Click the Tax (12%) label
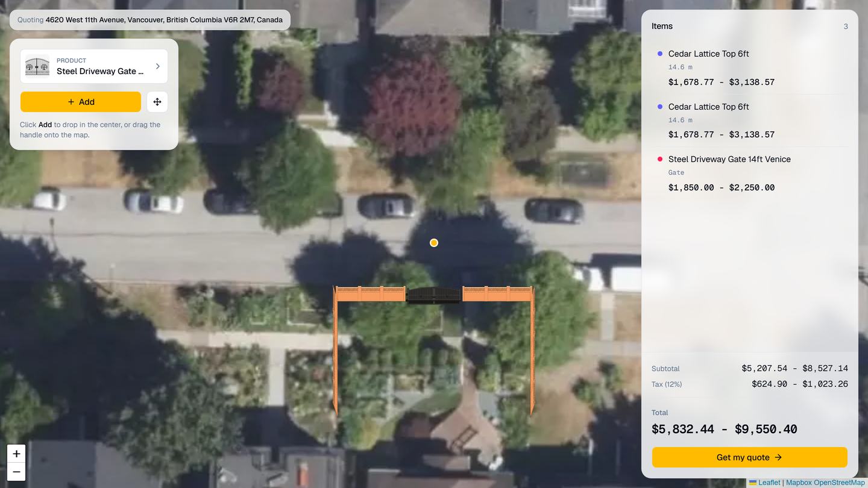The height and width of the screenshot is (488, 868). coord(667,384)
